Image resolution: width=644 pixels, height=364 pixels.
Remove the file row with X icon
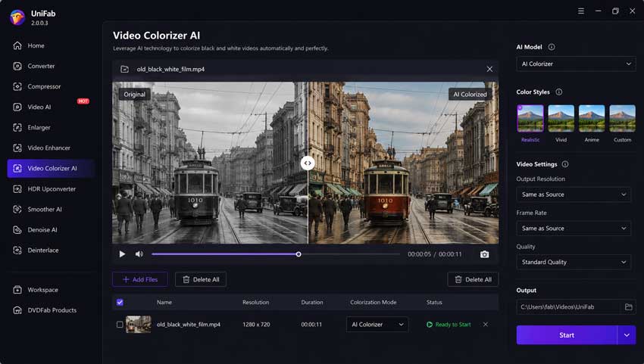coord(486,325)
